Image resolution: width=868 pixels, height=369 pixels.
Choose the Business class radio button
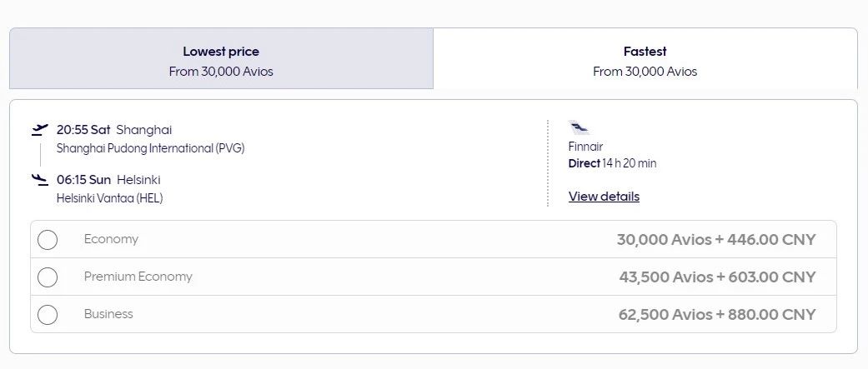pyautogui.click(x=48, y=315)
